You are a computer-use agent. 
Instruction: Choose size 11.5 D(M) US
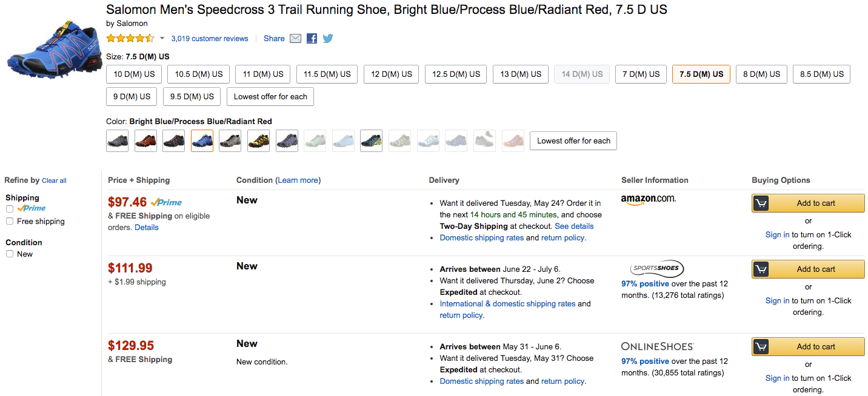327,74
